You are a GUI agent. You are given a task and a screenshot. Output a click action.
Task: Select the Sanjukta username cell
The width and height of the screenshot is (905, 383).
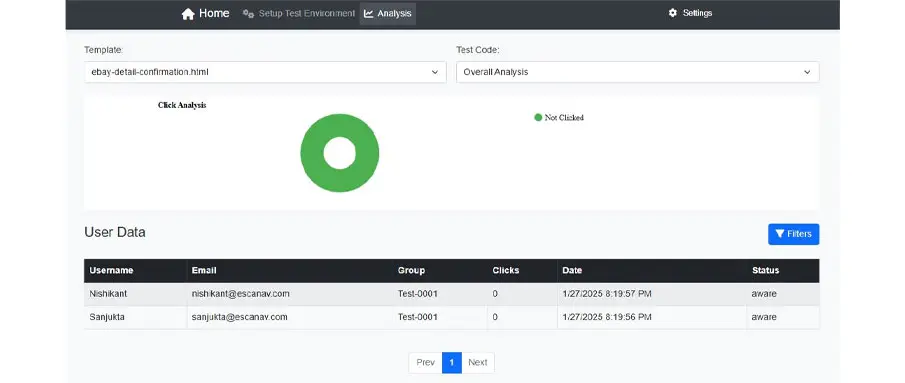point(136,317)
